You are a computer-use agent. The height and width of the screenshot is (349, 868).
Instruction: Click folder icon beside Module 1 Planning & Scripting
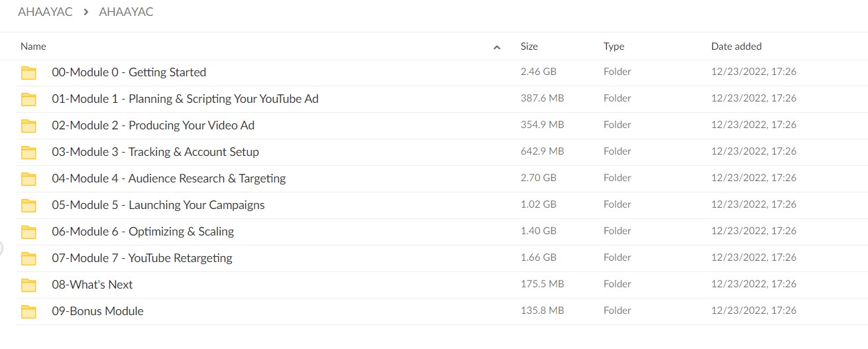(28, 100)
